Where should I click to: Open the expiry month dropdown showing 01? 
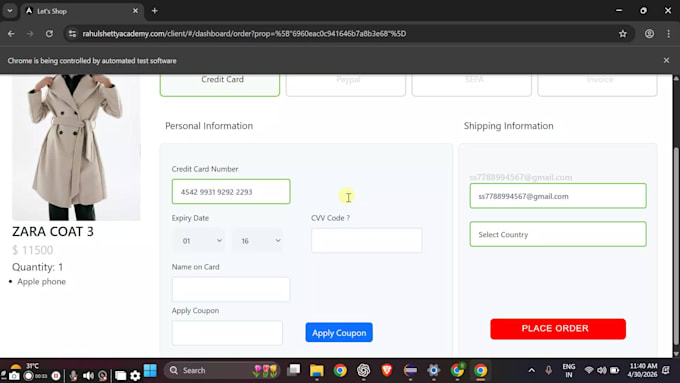200,241
